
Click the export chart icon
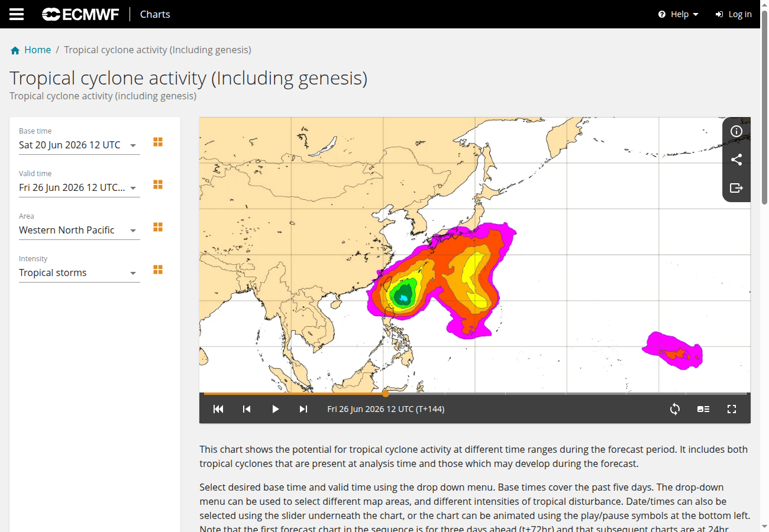click(736, 188)
